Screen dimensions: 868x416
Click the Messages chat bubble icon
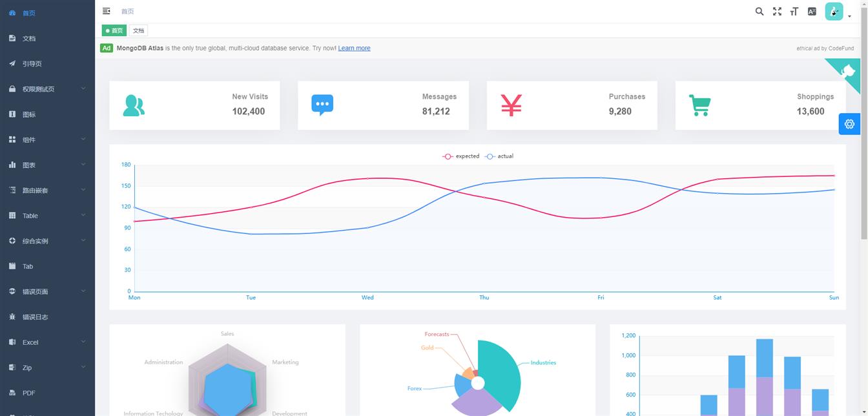[322, 105]
